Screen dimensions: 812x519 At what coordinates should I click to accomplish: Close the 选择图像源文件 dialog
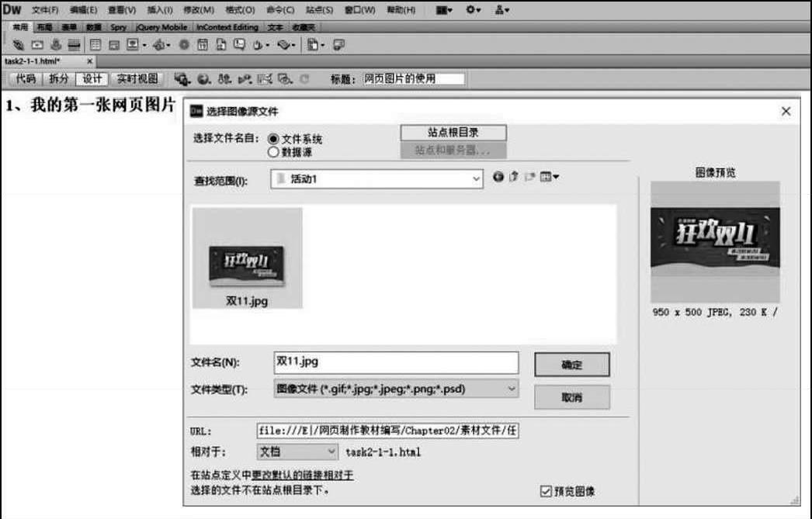click(x=786, y=111)
